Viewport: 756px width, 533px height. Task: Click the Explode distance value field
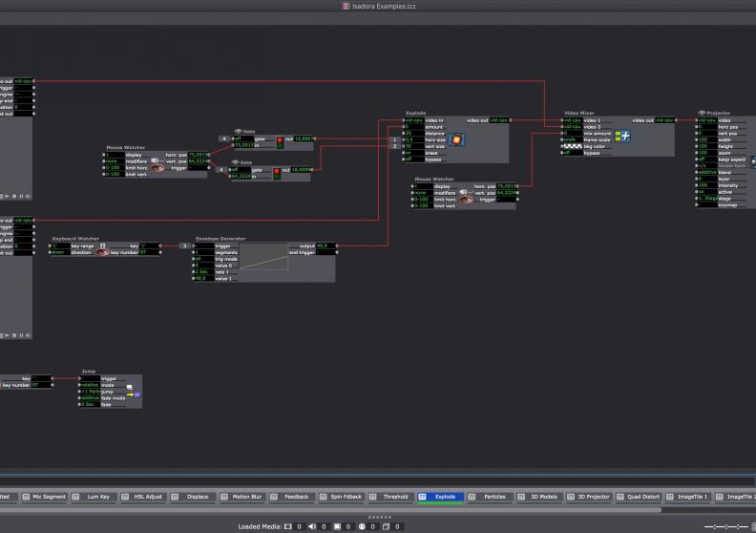coord(413,133)
